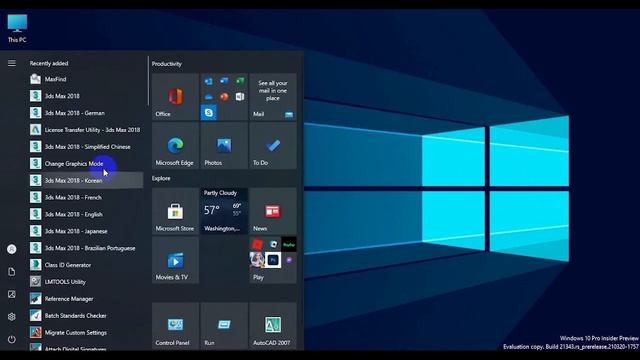Open 3ds Max 2018 - German

[x=86, y=113]
